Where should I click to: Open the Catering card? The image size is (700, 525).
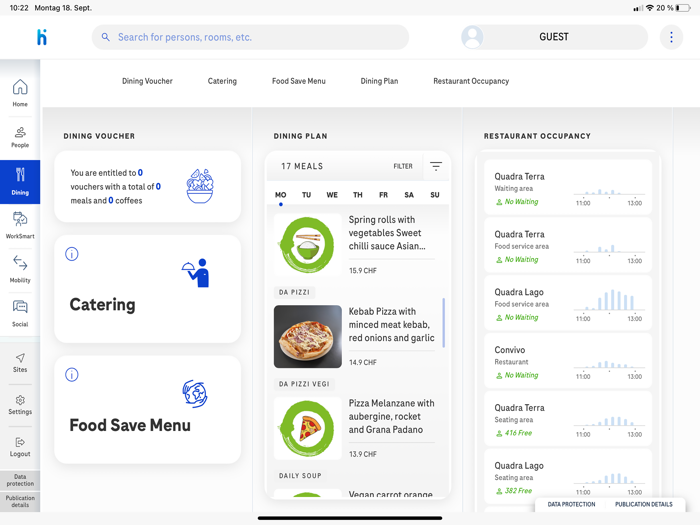(147, 289)
